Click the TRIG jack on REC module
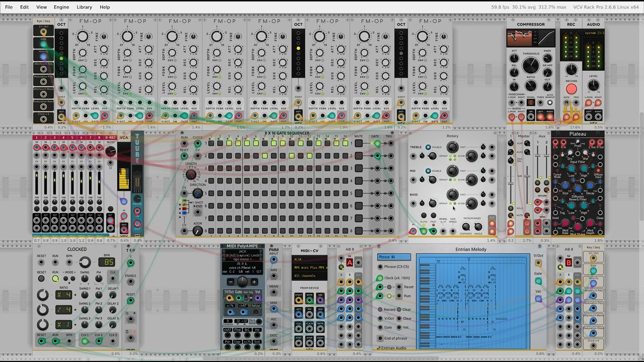Screen dimensions: 644x362 [x=576, y=103]
